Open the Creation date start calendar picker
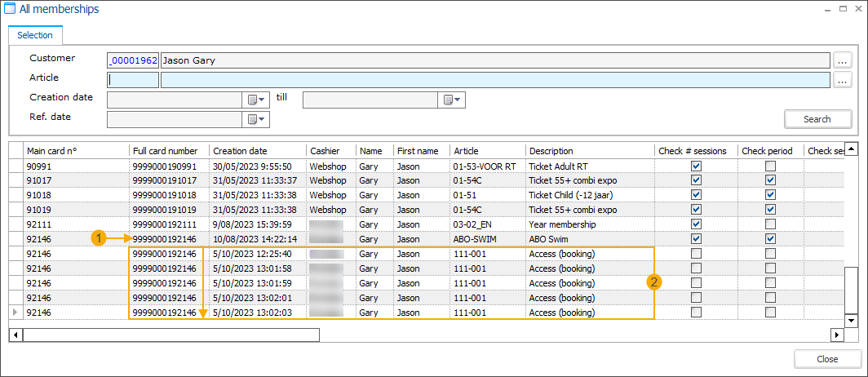Viewport: 868px width, 377px height. click(255, 100)
